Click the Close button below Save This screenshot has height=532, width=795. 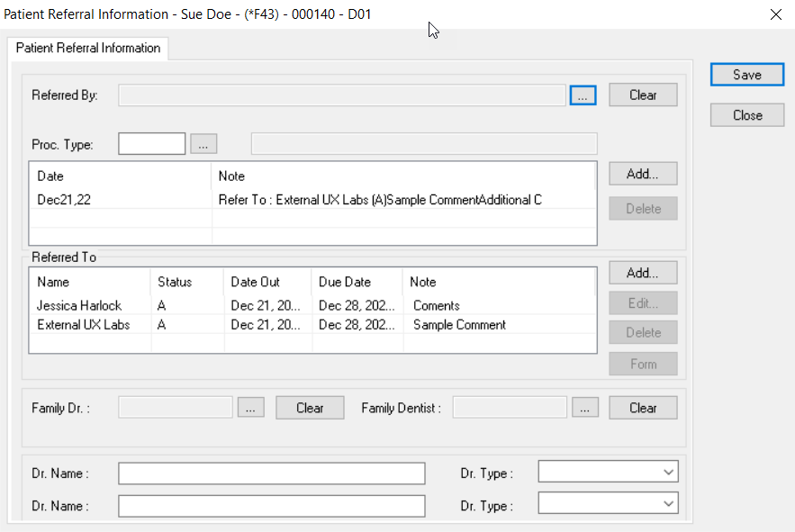(747, 115)
